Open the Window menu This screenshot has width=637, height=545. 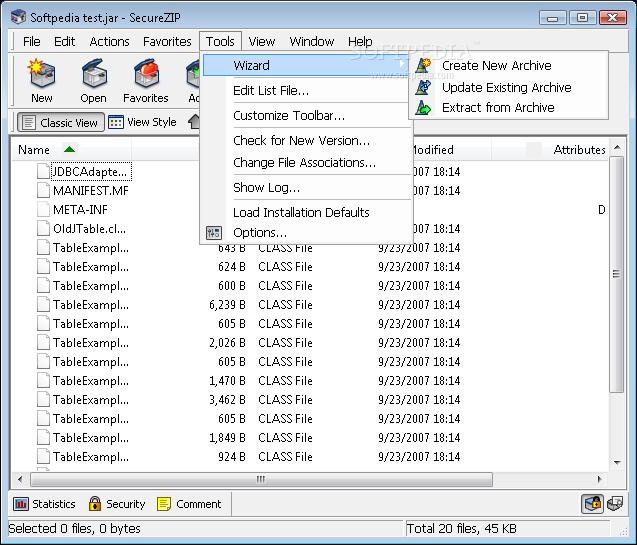tap(312, 41)
